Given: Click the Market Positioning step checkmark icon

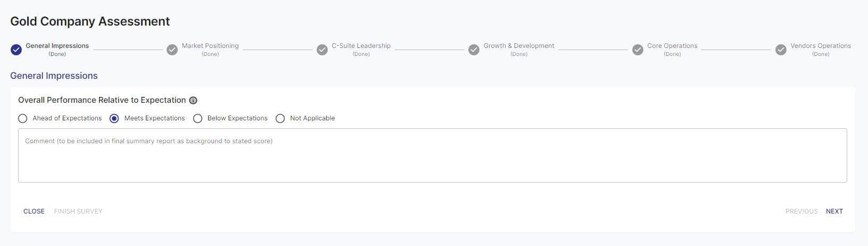Looking at the screenshot, I should 172,50.
